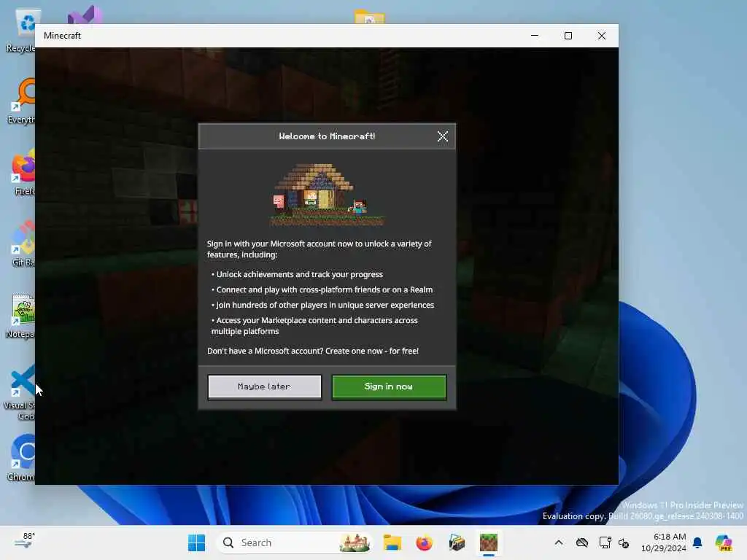
Task: Select the Everything desktop shortcut
Action: coord(20,101)
